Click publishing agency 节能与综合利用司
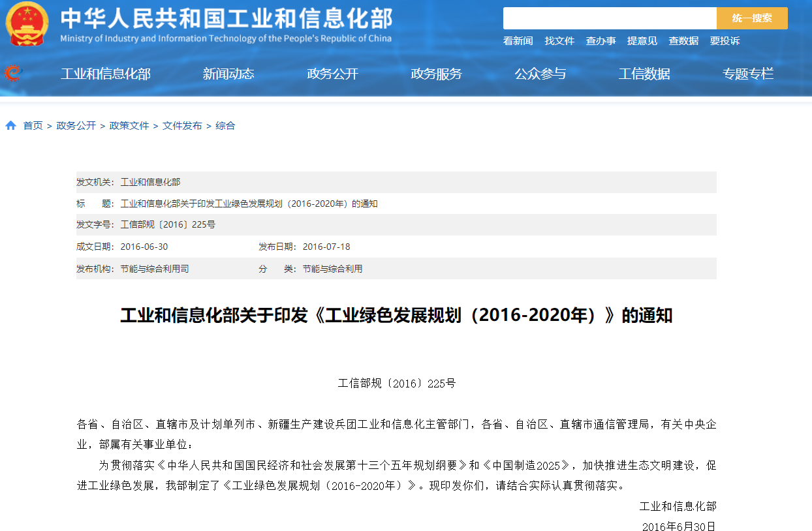This screenshot has width=812, height=531. (155, 268)
